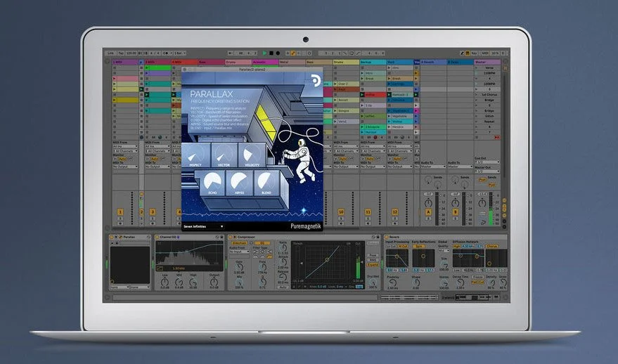
Task: Enable the Compressor Sidechain button
Action: [x=240, y=243]
